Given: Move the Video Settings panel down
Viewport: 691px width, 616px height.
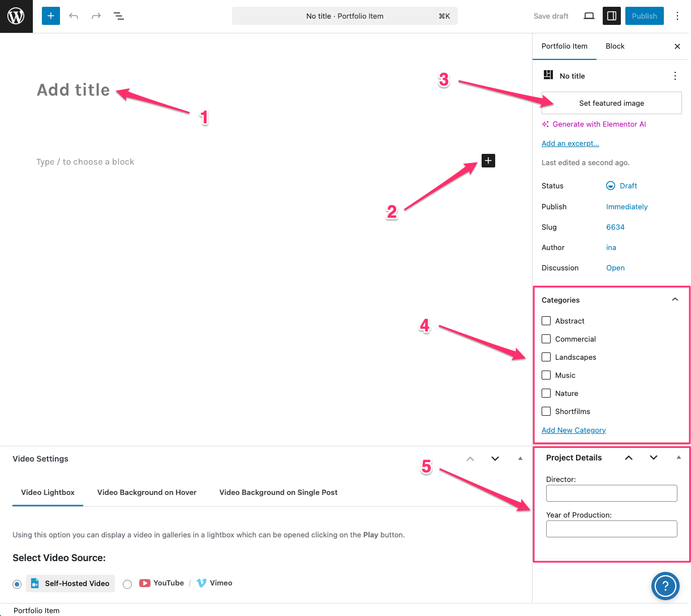Looking at the screenshot, I should pos(495,459).
